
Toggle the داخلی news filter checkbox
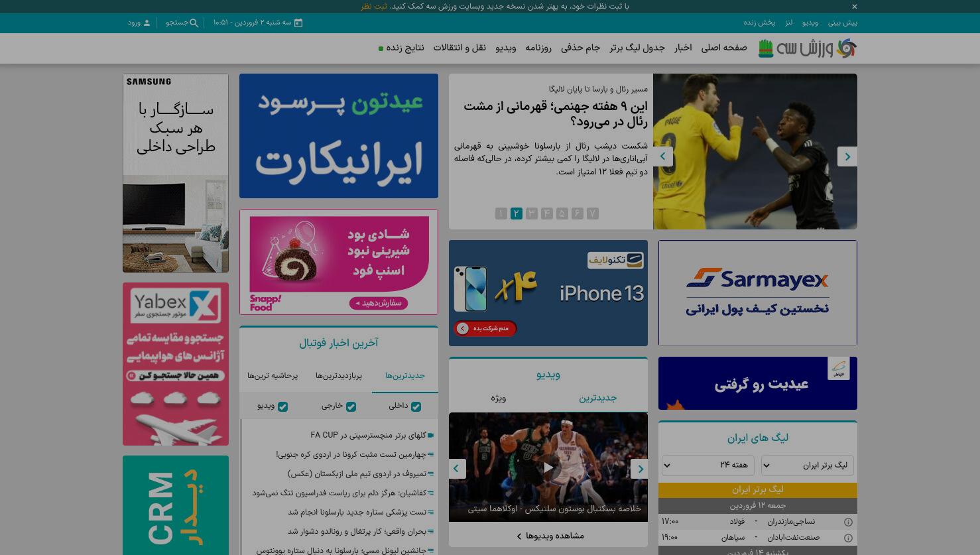tap(416, 406)
